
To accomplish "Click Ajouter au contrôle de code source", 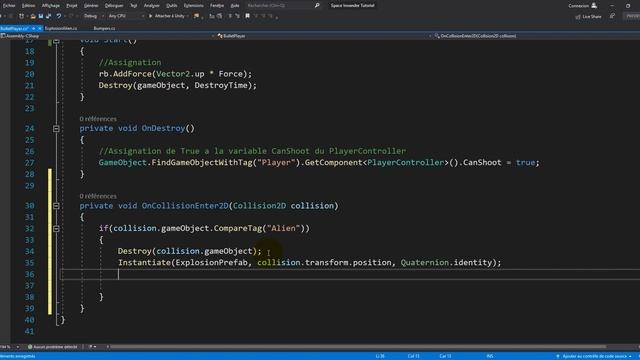I will 594,356.
